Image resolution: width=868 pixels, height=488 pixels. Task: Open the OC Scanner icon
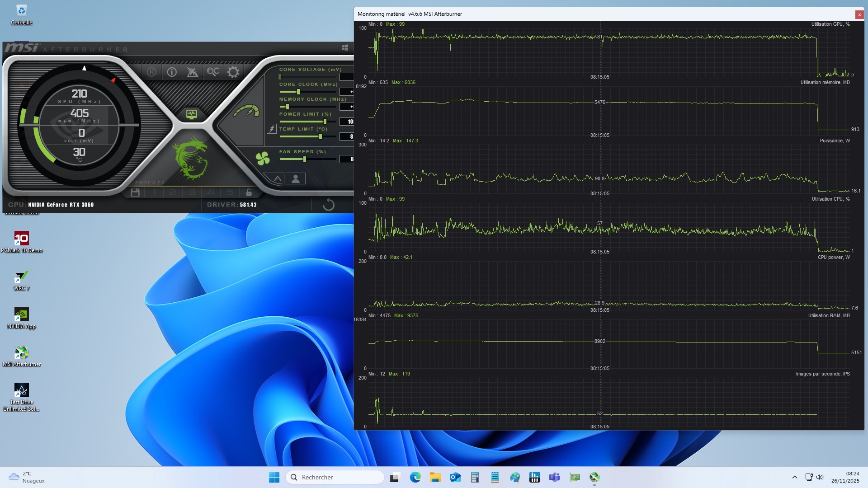[x=212, y=72]
